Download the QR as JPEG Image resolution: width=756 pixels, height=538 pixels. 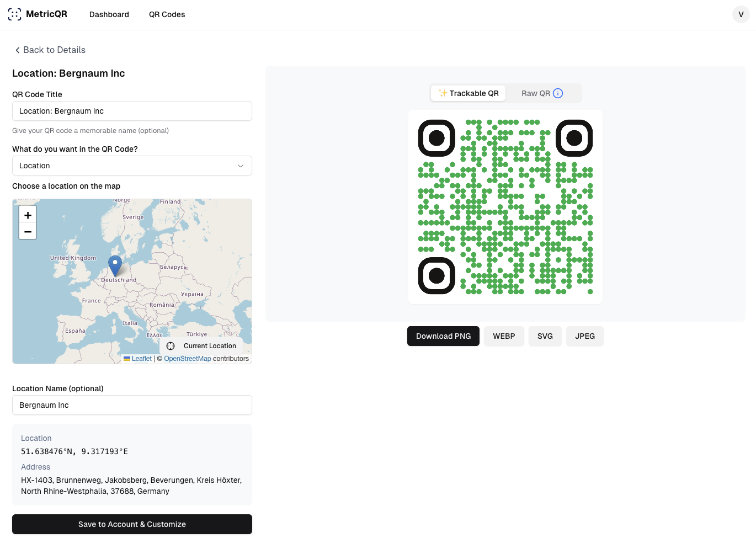coord(585,336)
